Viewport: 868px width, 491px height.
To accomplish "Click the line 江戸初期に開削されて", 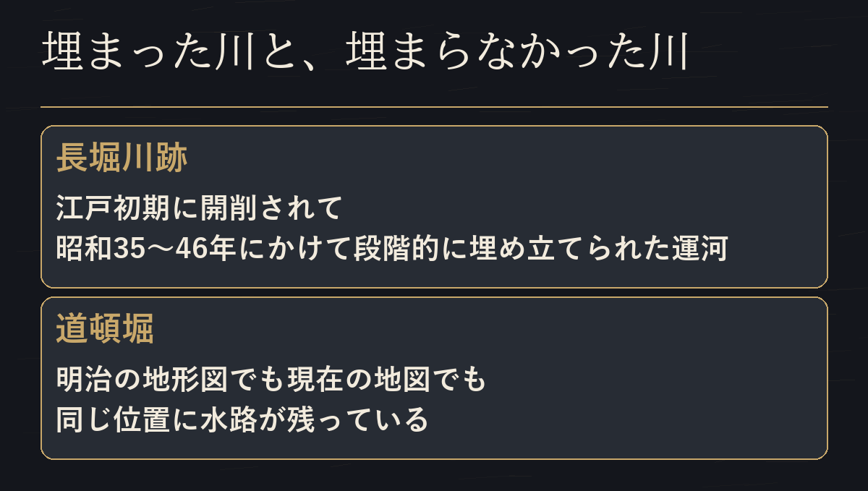I will tap(199, 209).
